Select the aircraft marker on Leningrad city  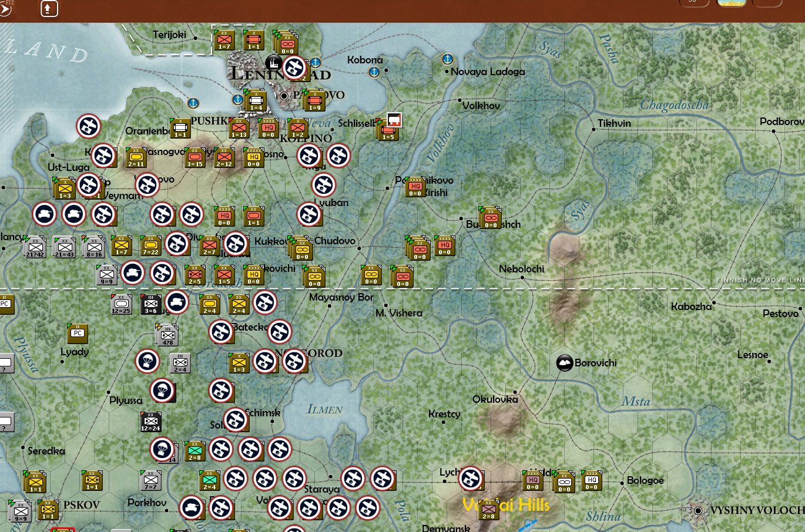(x=294, y=68)
